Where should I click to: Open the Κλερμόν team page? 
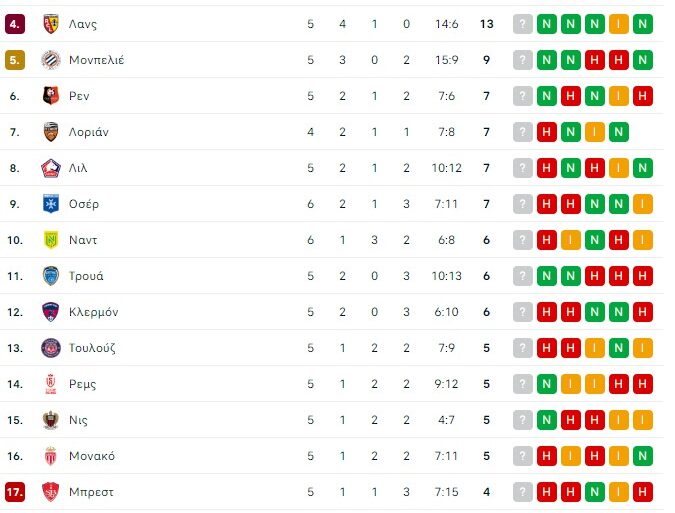click(x=94, y=312)
